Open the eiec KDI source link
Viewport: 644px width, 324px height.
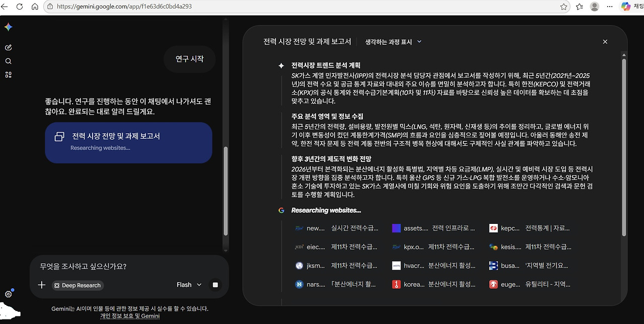click(x=336, y=247)
